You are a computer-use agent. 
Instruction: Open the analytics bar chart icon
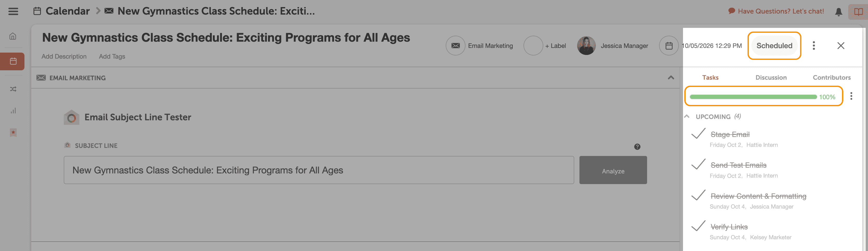coord(13,111)
